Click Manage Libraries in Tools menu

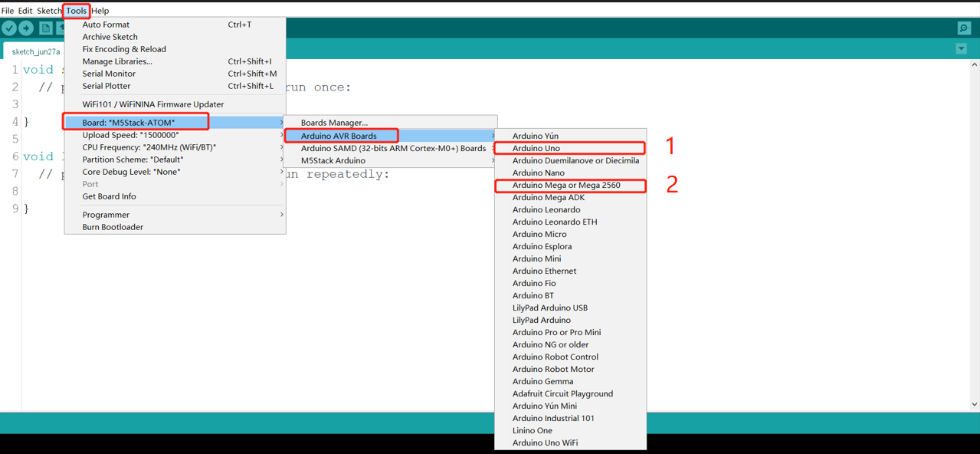click(117, 61)
